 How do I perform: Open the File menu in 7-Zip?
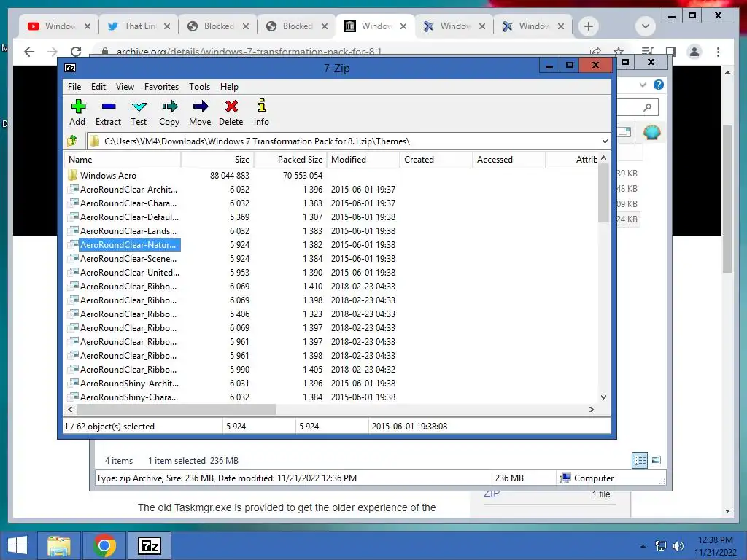[x=74, y=87]
